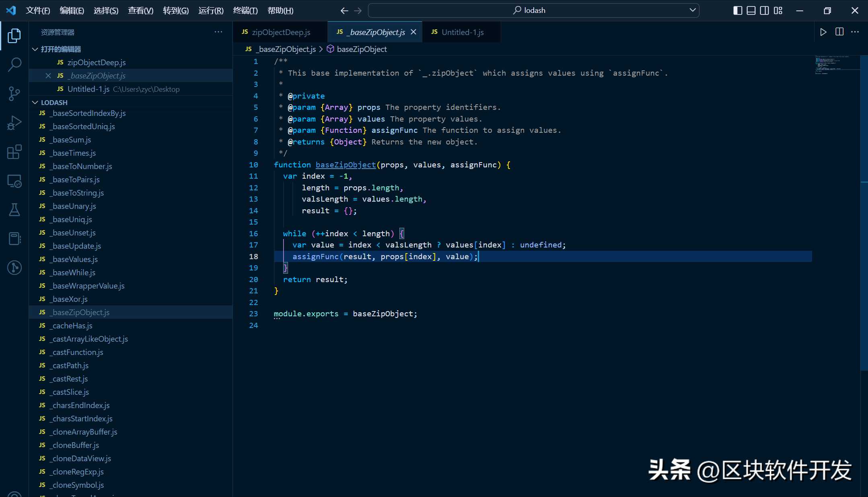
Task: Open the Testing flask view
Action: pyautogui.click(x=14, y=210)
